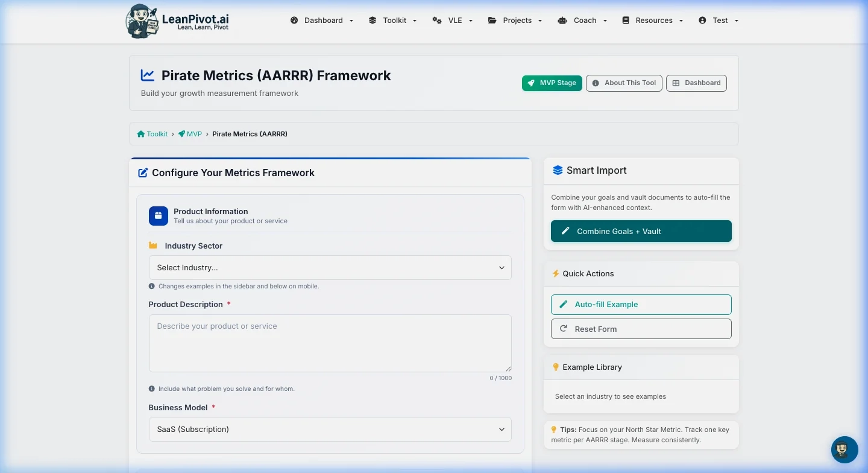Click the home icon in breadcrumb
Image resolution: width=868 pixels, height=473 pixels.
click(140, 134)
